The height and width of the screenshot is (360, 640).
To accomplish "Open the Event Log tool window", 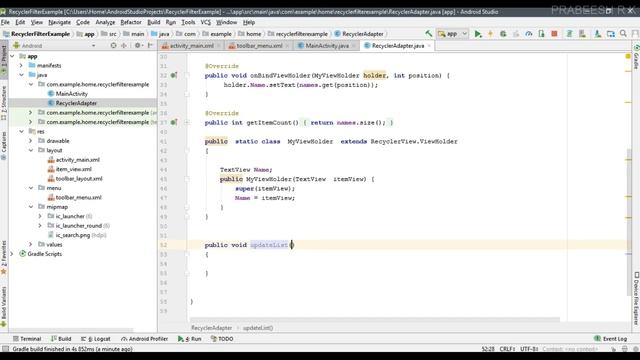I will pos(611,339).
